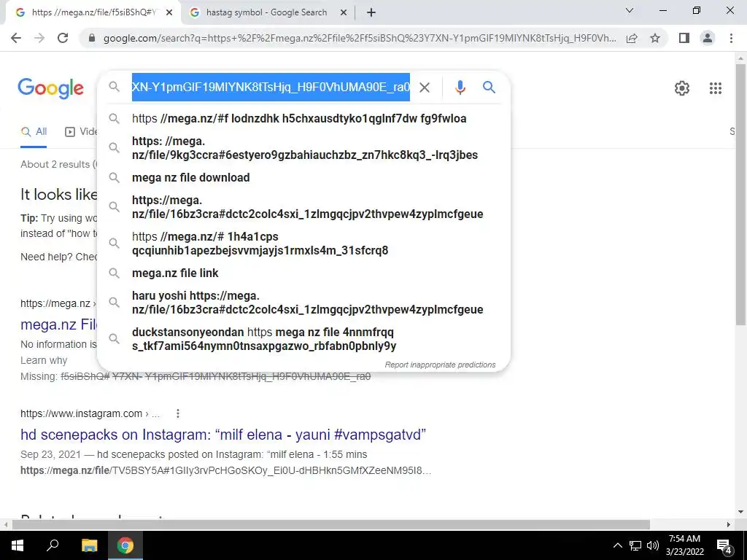The width and height of the screenshot is (747, 560).
Task: Show hidden system tray icons
Action: [x=617, y=545]
